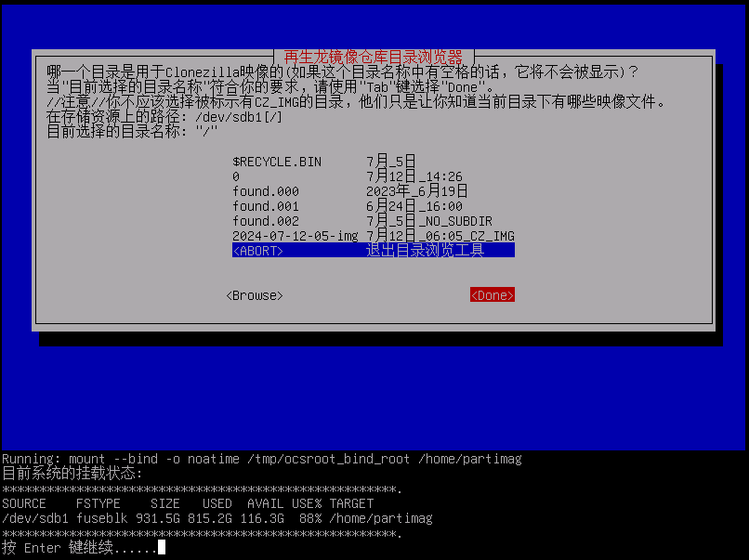Select the 2024-07-12-05-img image folder
Screen dimensions: 749x560
pos(295,236)
